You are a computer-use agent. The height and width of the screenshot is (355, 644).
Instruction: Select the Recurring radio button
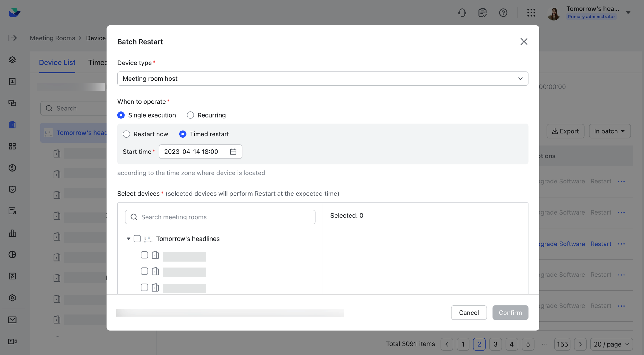tap(190, 115)
